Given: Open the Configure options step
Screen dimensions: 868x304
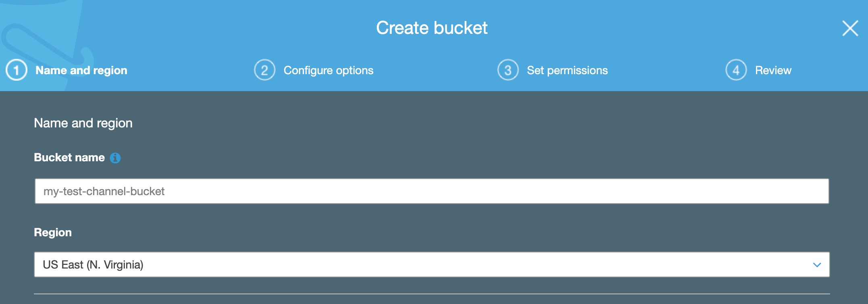Looking at the screenshot, I should pyautogui.click(x=328, y=70).
